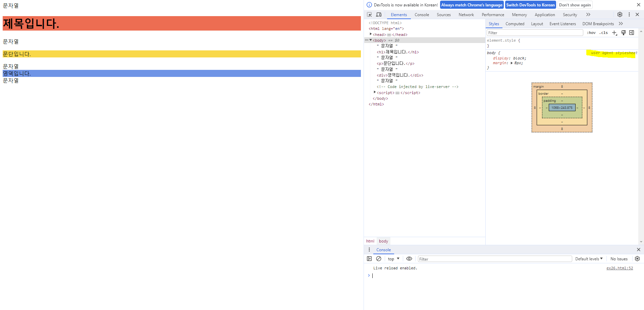Screen dimensions: 644x310
Task: Close the DevTools panel
Action: 637,14
